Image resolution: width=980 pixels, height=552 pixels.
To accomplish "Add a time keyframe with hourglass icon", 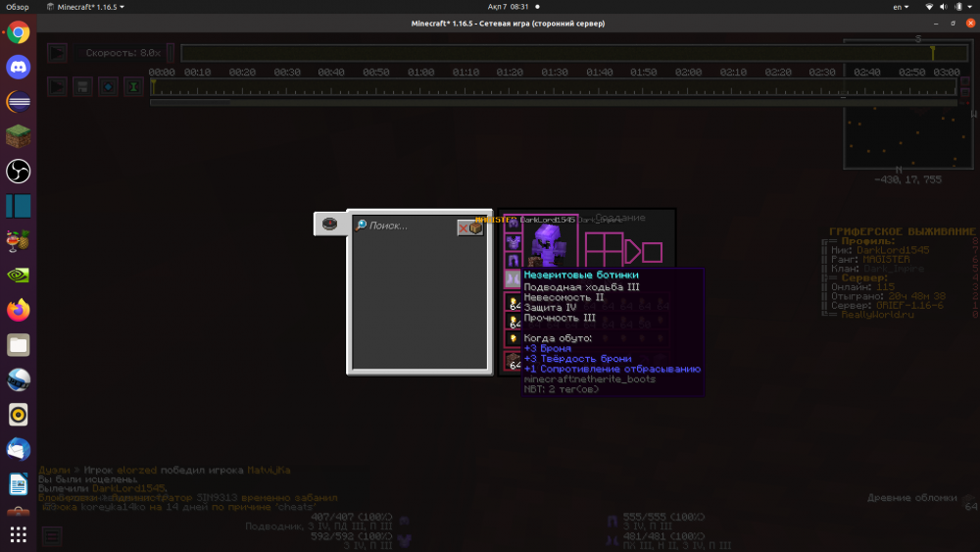I will click(133, 86).
